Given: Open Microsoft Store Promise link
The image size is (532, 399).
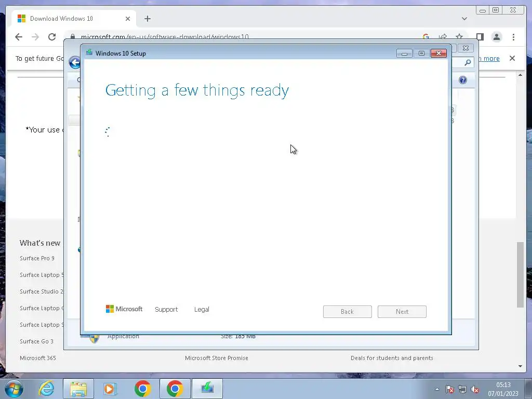Looking at the screenshot, I should (x=217, y=358).
